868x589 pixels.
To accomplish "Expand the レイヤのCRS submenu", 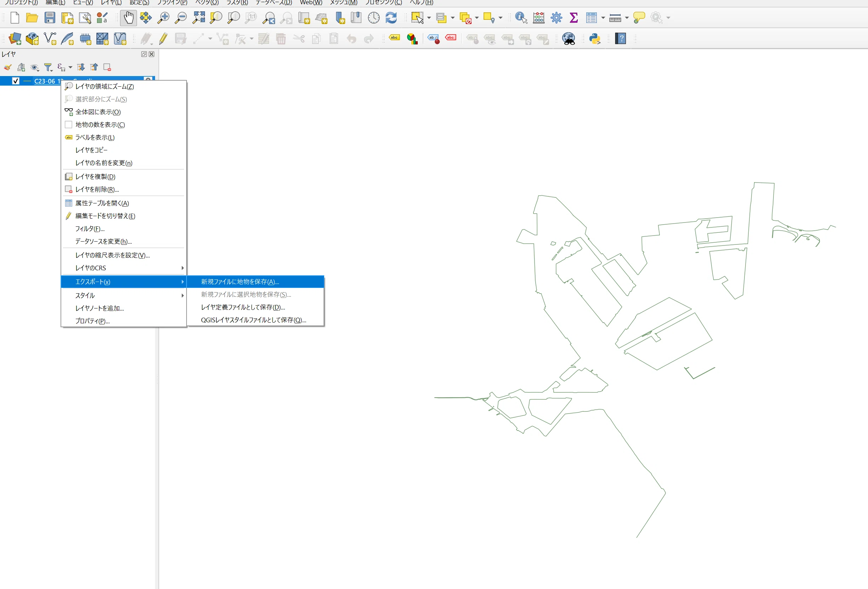I will [x=124, y=268].
